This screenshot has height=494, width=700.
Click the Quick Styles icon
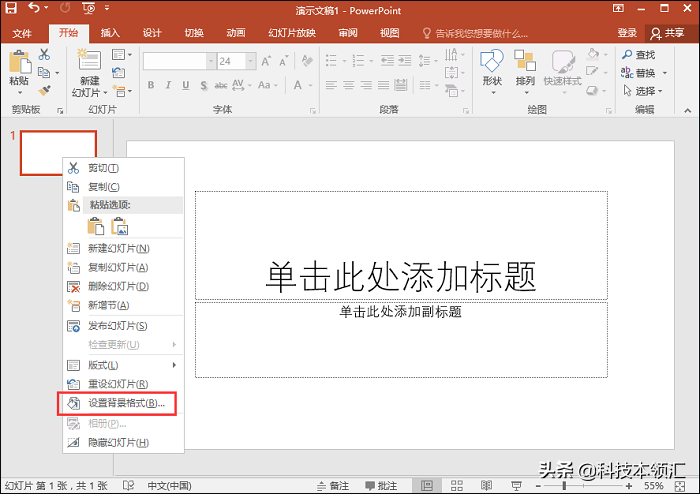[x=562, y=61]
